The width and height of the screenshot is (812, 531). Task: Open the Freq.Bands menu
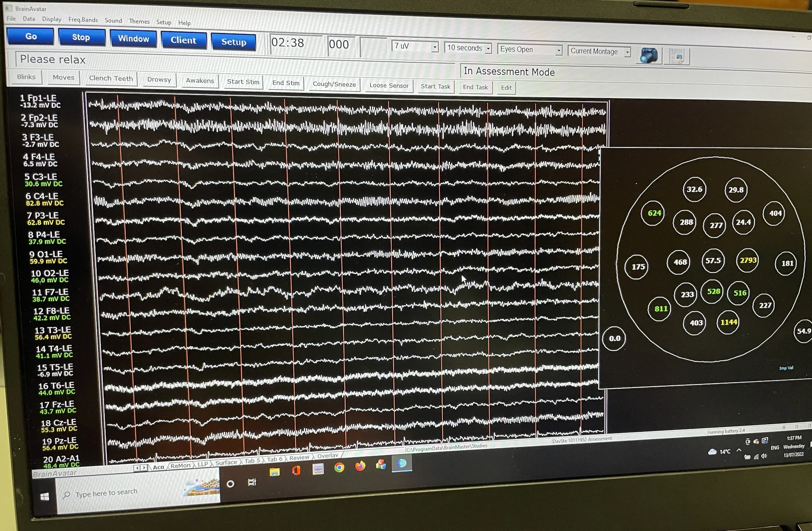(x=83, y=20)
